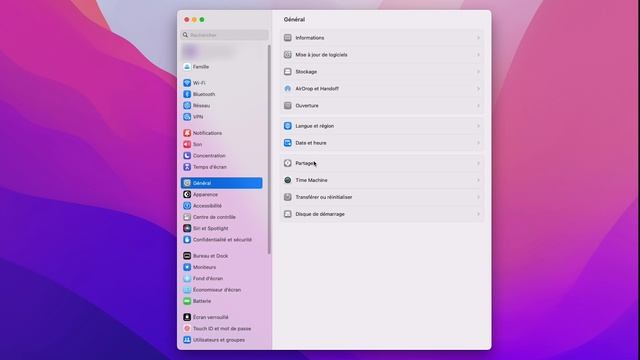Click the Moniteurs display icon
This screenshot has width=640, height=360.
click(x=187, y=267)
